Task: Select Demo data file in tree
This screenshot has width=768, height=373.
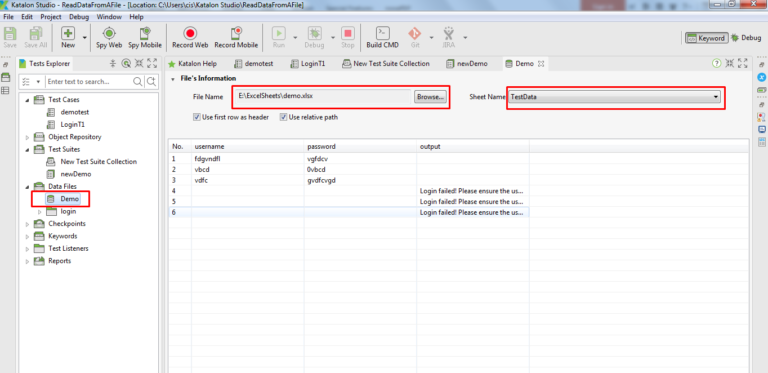Action: pos(70,199)
